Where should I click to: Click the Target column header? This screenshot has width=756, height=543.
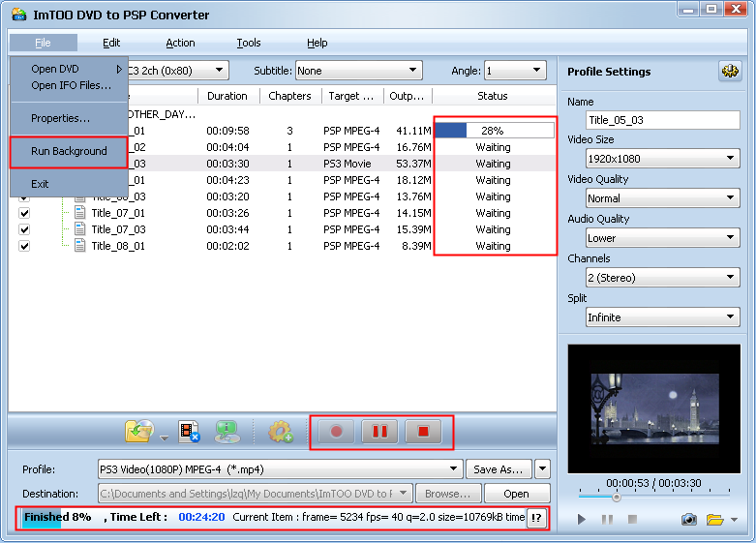351,96
